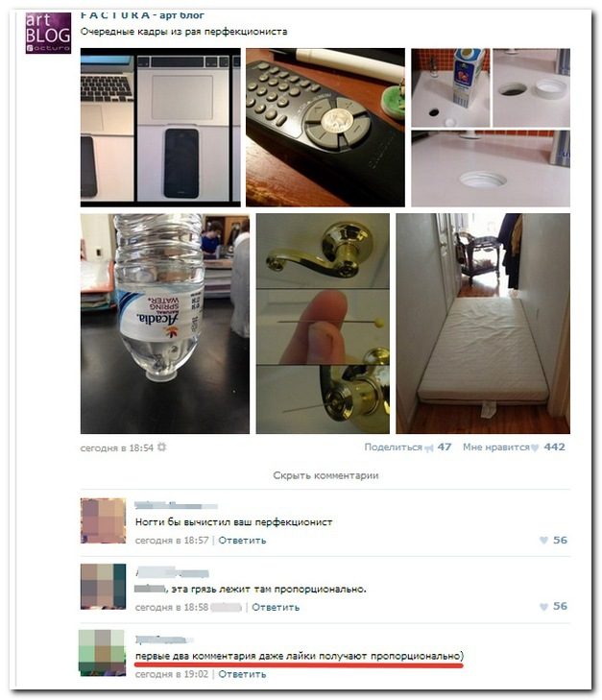This screenshot has width=602, height=700.
Task: Click the megaphone share icon with 47
Action: [x=429, y=448]
